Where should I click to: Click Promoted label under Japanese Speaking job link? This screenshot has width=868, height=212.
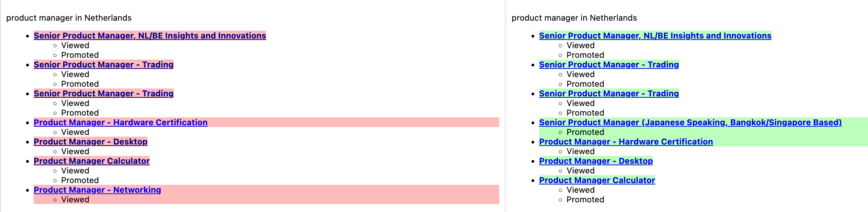[585, 132]
